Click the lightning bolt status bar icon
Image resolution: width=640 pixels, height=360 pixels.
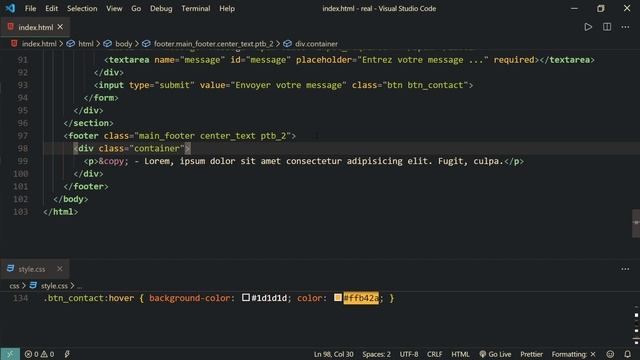point(67,354)
